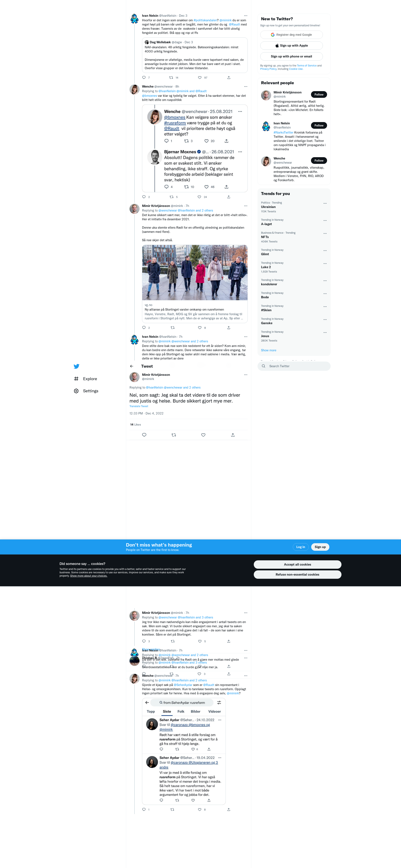Open the #Skien trend

click(x=294, y=308)
